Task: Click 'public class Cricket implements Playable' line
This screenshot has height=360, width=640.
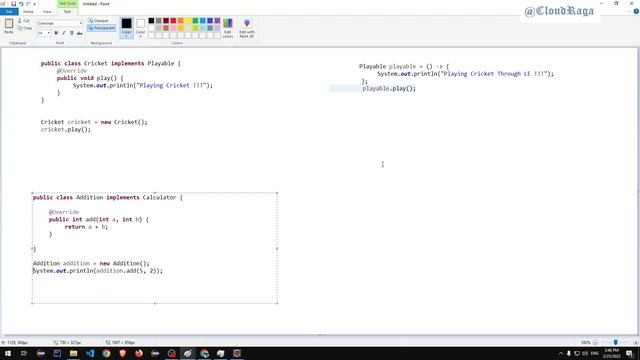Action: 110,63
